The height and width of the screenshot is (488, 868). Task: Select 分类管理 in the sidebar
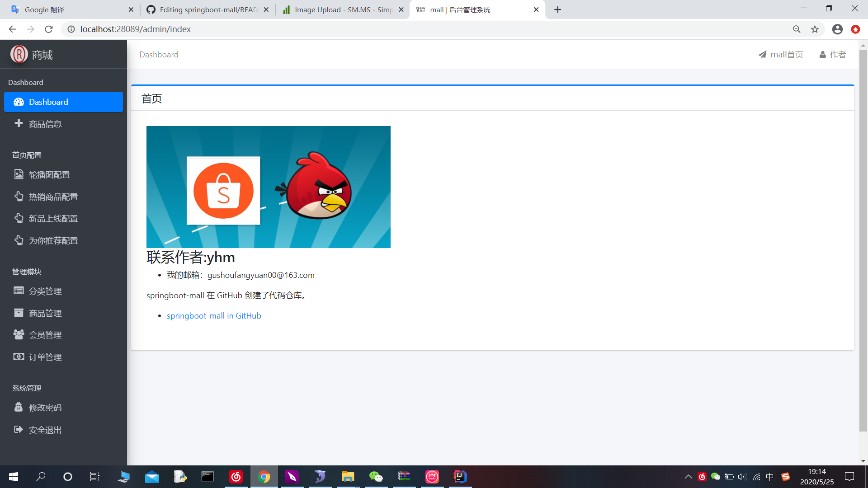[45, 291]
